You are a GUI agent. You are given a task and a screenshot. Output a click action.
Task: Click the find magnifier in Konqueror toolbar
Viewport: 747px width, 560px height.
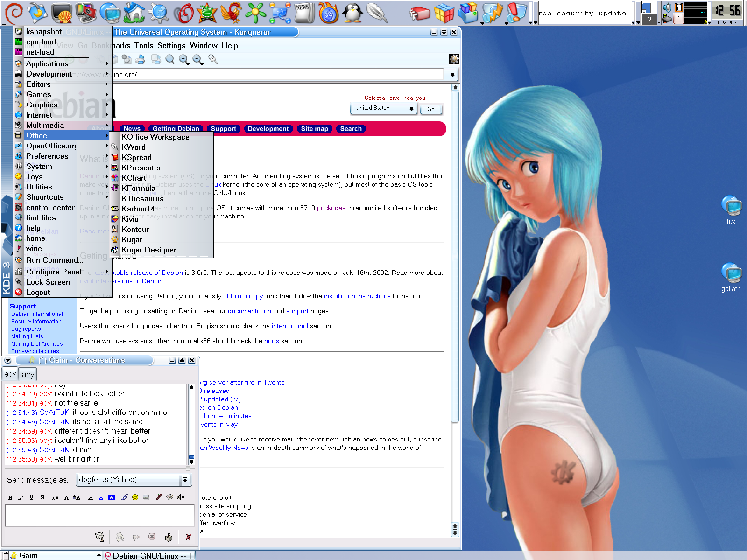170,59
